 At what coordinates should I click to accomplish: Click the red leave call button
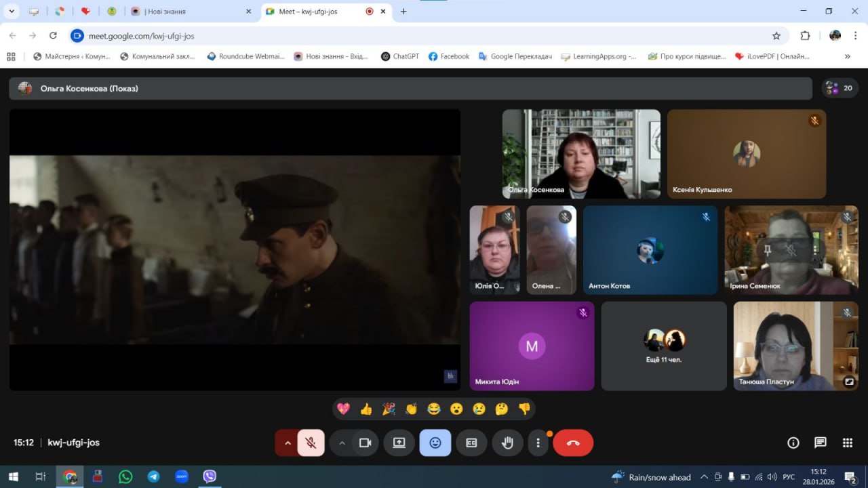(573, 443)
